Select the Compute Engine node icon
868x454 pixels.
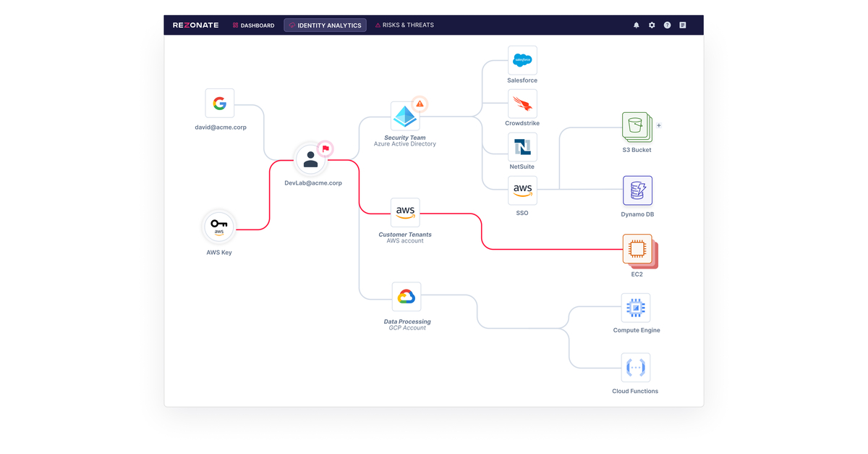click(x=635, y=307)
